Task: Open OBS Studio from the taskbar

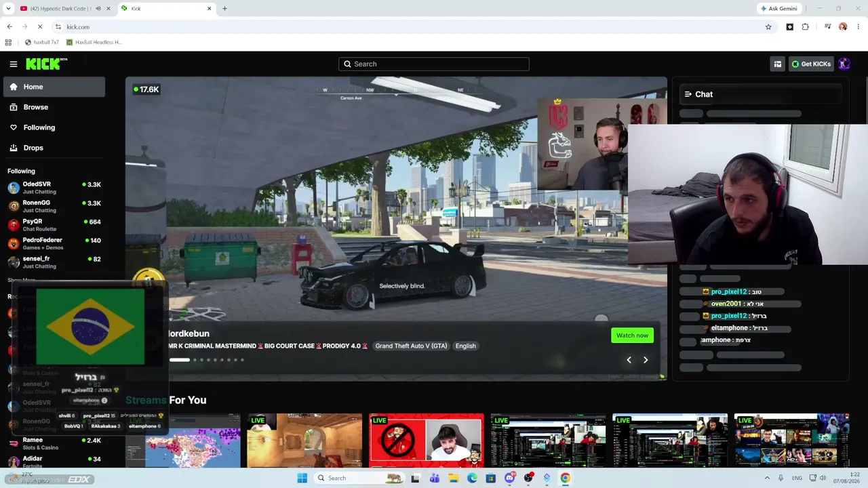Action: pos(528,478)
